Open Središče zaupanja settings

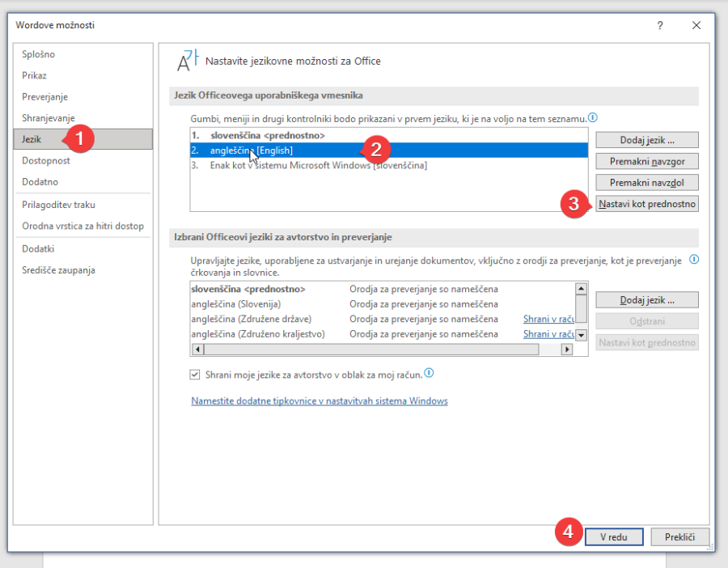point(58,270)
